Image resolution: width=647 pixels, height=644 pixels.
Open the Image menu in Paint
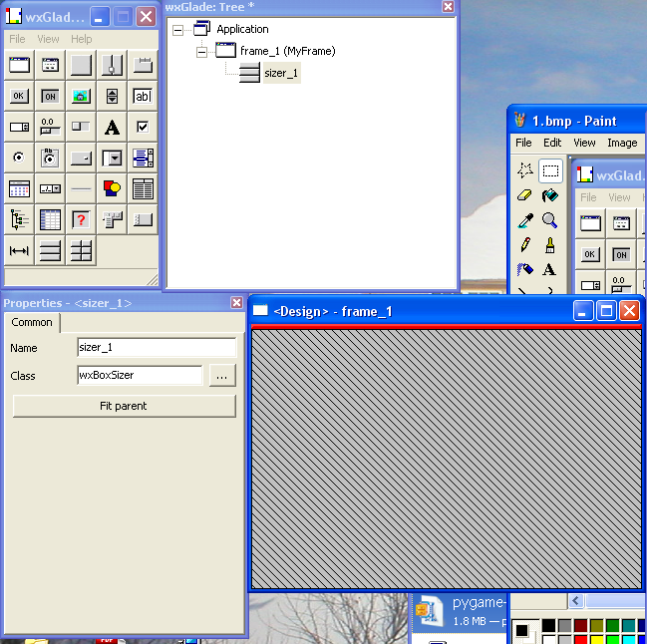pyautogui.click(x=621, y=143)
